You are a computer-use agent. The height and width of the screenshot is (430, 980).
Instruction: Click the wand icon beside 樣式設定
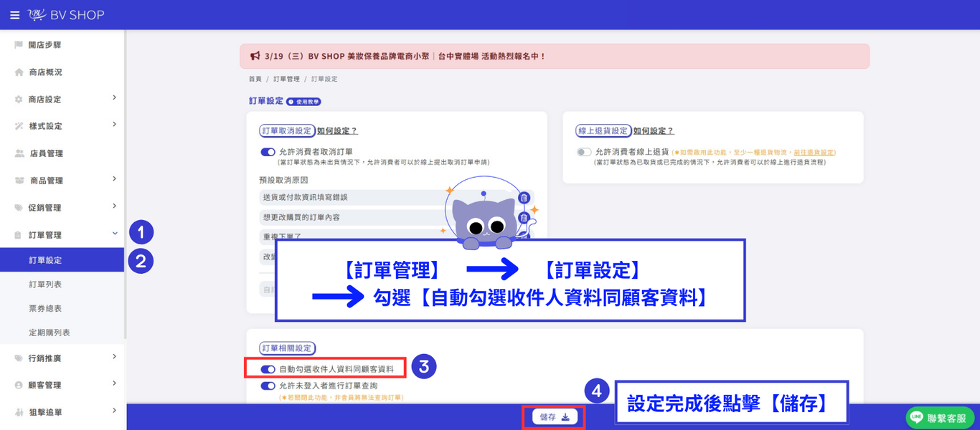(x=19, y=126)
